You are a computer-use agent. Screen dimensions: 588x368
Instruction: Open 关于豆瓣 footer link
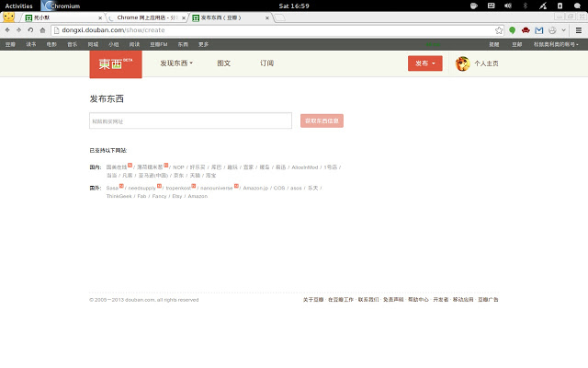click(313, 299)
